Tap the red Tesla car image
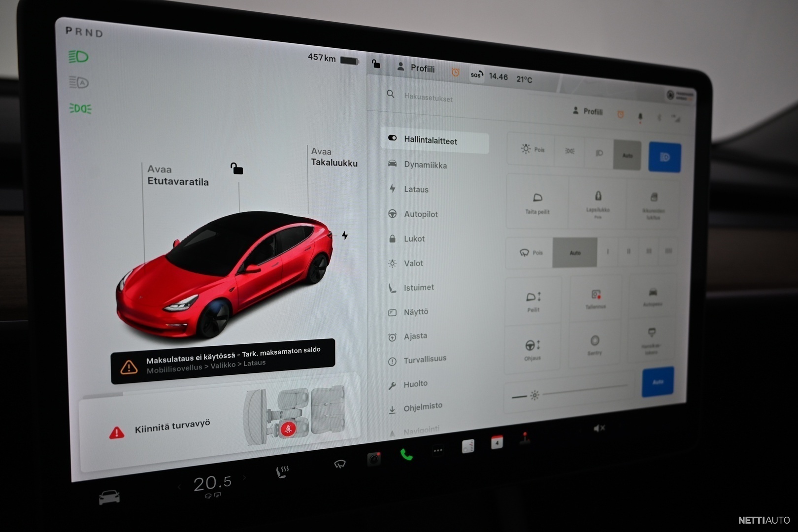Screen dimensions: 798x532 point(225,274)
